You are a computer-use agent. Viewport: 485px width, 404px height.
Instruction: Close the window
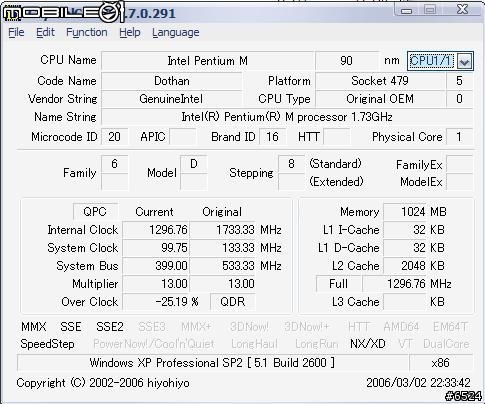pyautogui.click(x=463, y=10)
